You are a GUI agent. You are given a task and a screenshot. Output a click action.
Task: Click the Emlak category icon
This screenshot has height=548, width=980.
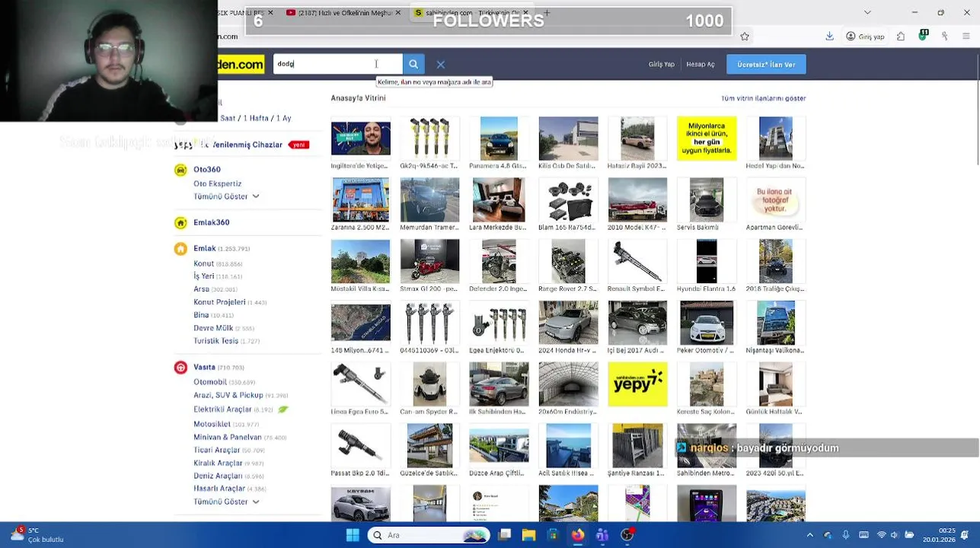click(180, 248)
